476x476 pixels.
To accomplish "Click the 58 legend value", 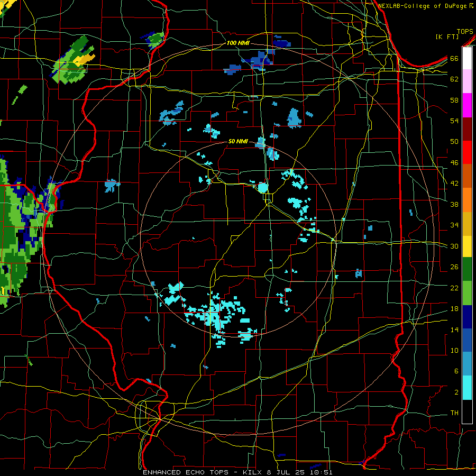I will pos(454,100).
